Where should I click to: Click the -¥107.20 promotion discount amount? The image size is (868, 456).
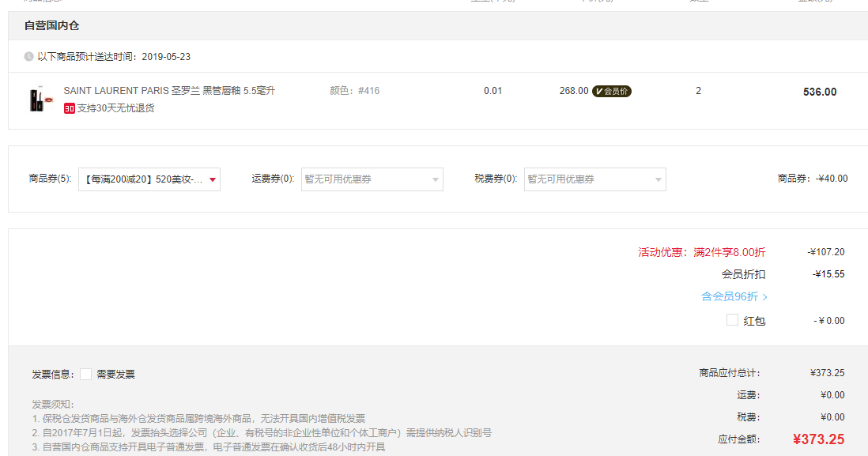(826, 252)
